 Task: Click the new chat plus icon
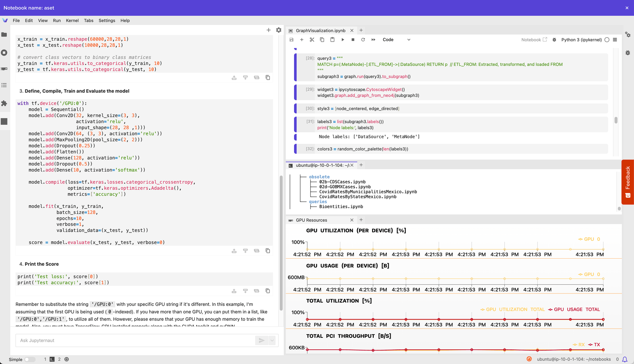[269, 30]
